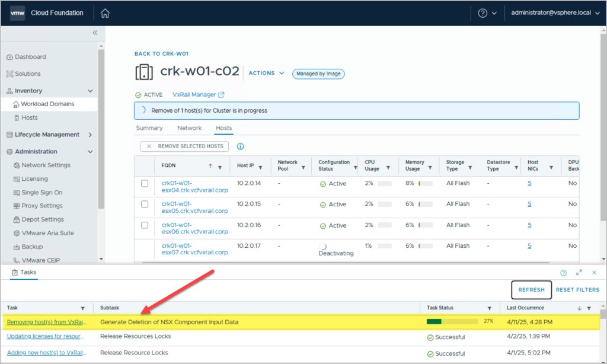607x364 pixels.
Task: Click the 27% task progress bar
Action: tap(452, 322)
